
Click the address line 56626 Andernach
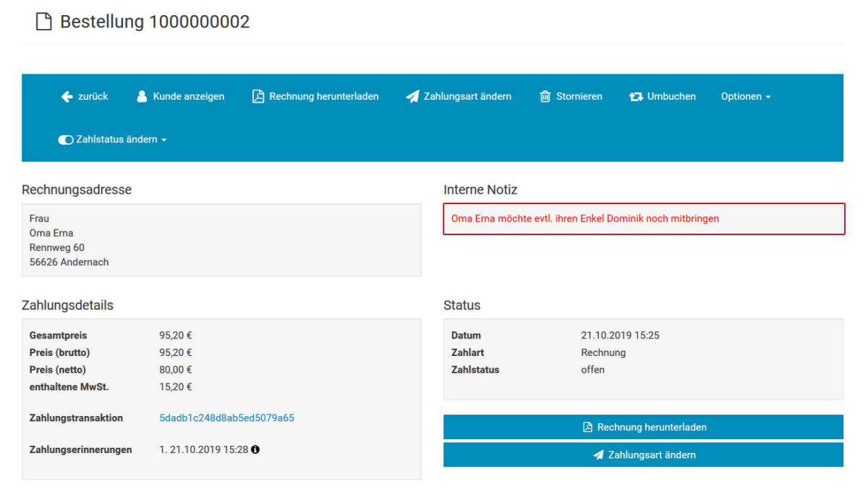pos(69,262)
